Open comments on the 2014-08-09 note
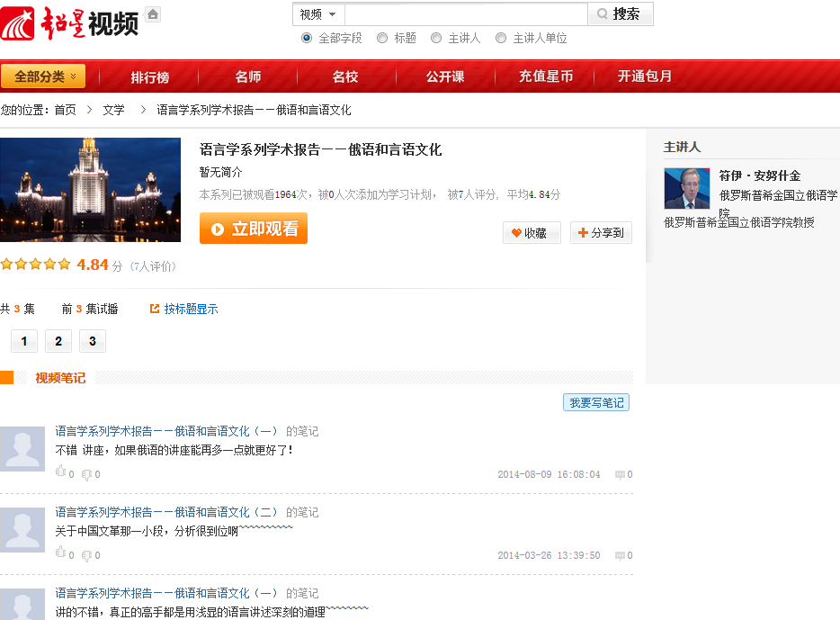 620,475
